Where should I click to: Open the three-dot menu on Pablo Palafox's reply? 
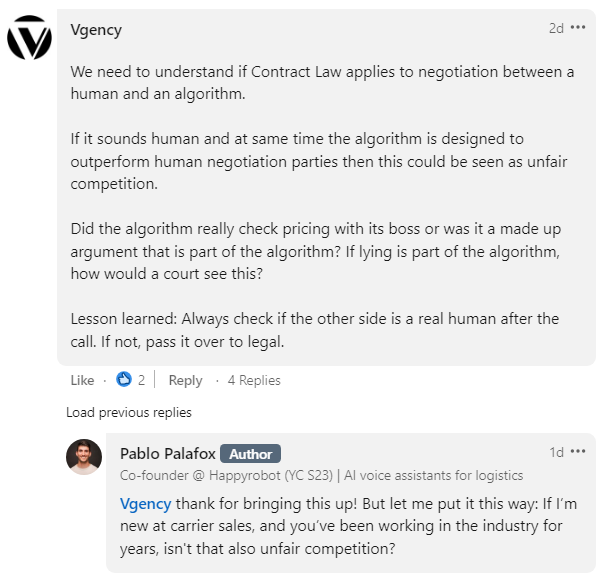578,451
